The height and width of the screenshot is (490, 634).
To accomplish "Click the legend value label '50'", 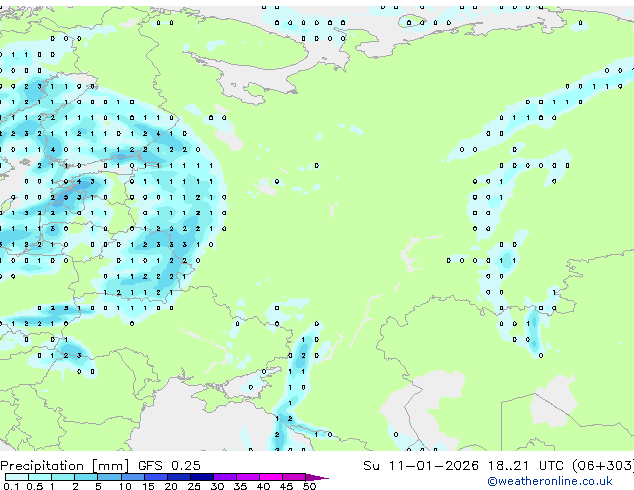I will 310,486.
